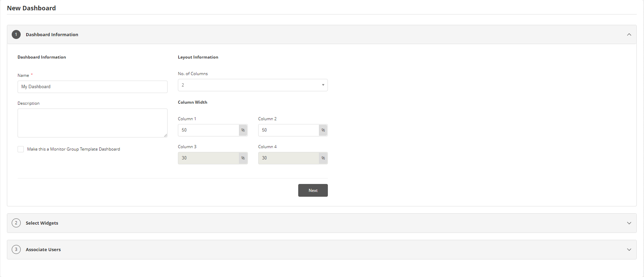
Task: Click the percent icon beside Column 3
Action: 243,158
